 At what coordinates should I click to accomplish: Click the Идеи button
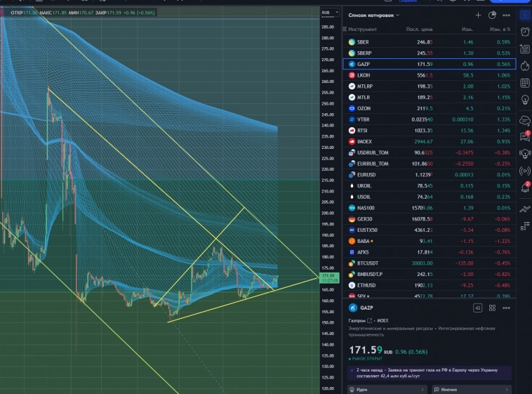tap(386, 389)
